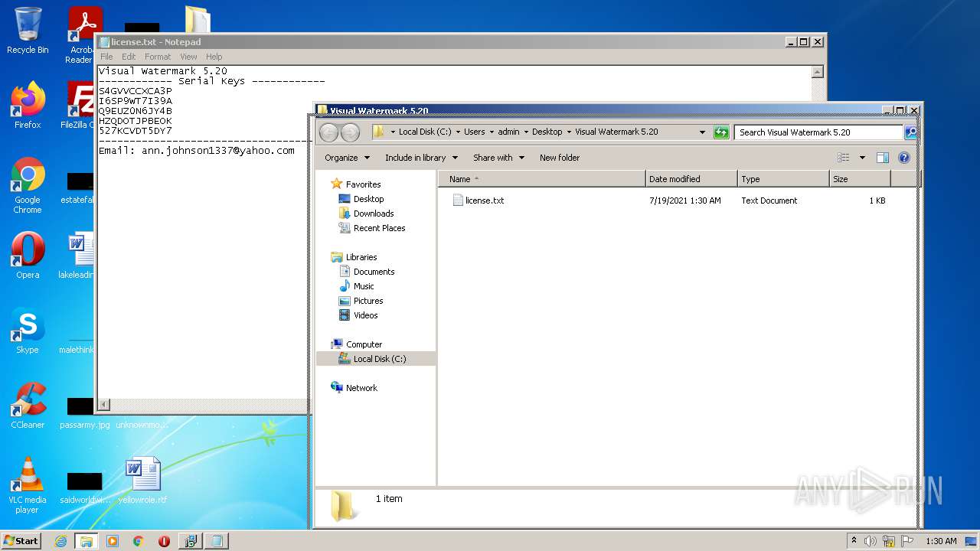This screenshot has width=980, height=551.
Task: Click Notepad horizontal scroll left arrow
Action: [104, 405]
